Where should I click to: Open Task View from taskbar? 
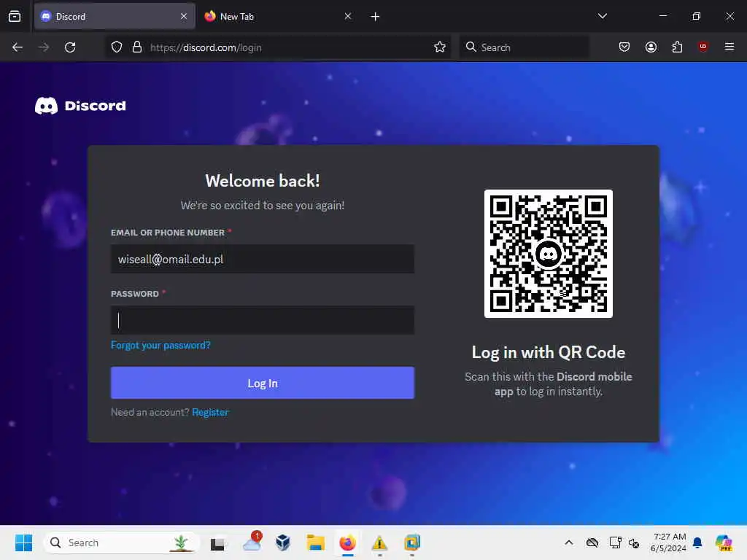click(x=217, y=542)
